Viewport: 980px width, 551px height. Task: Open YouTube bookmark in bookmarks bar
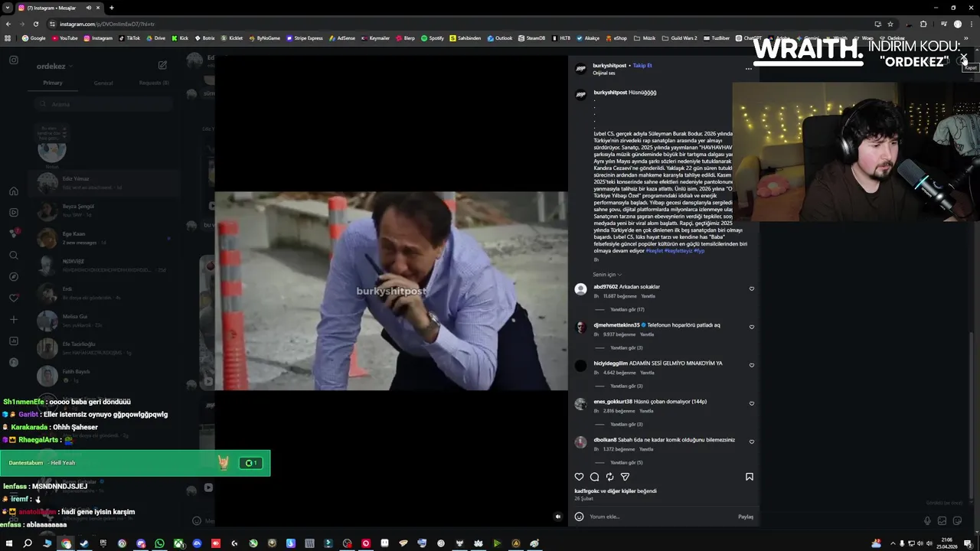pos(64,37)
